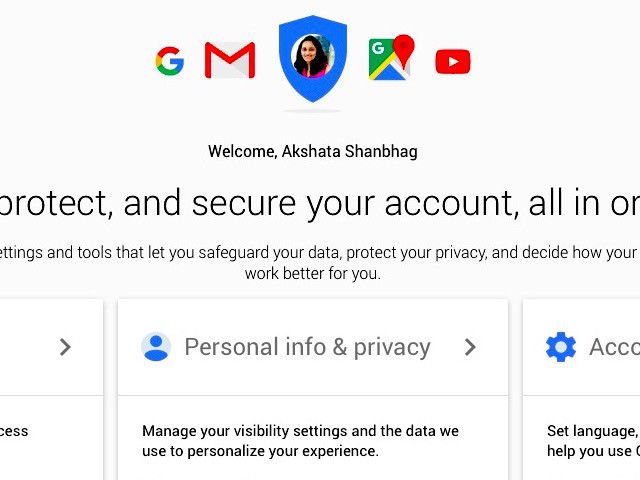Image resolution: width=640 pixels, height=480 pixels.
Task: Click the 'secure your account' headline
Action: [x=320, y=203]
